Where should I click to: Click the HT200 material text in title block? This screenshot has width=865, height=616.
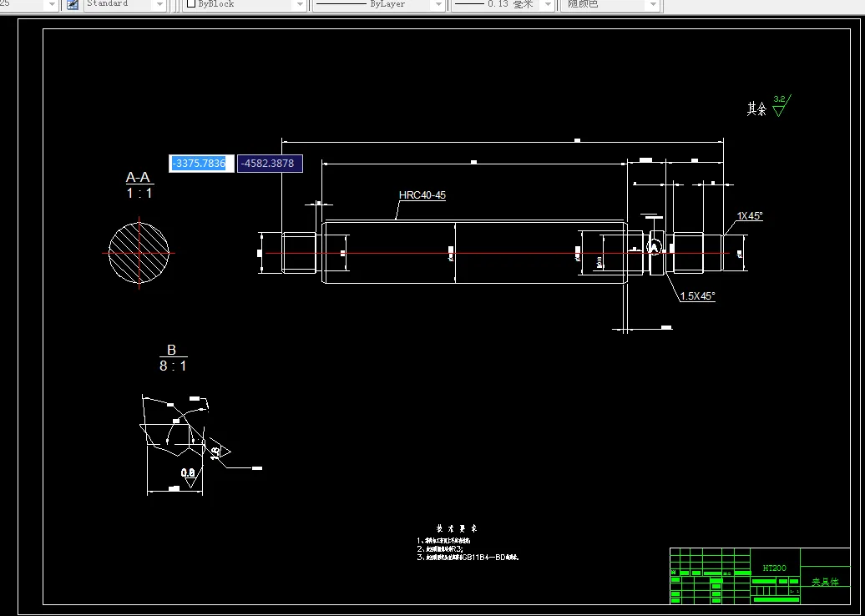tap(775, 568)
